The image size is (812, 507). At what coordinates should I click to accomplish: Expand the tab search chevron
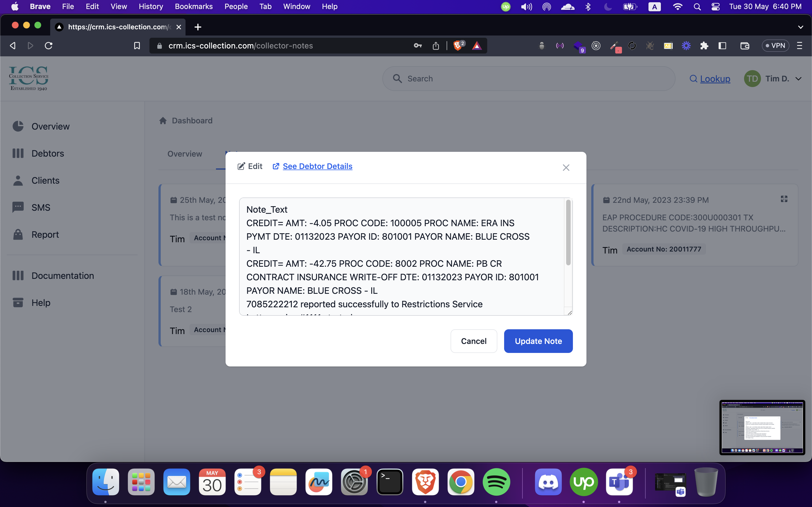coord(800,27)
